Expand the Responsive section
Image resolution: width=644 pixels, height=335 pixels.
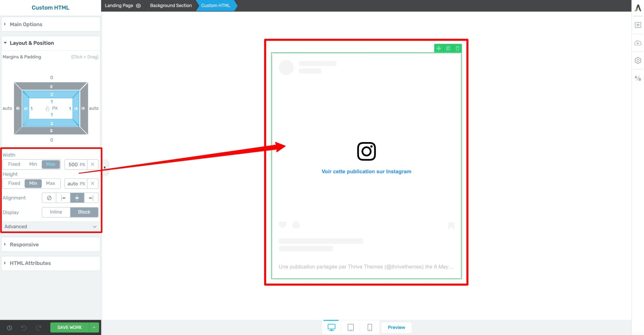[51, 244]
